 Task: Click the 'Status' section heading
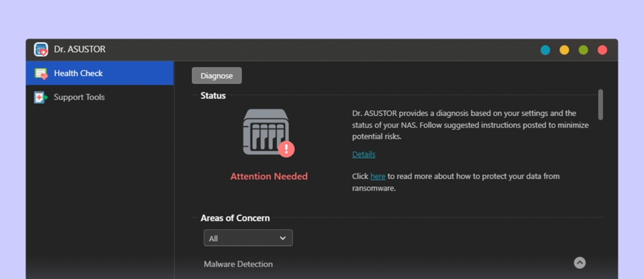click(x=213, y=96)
